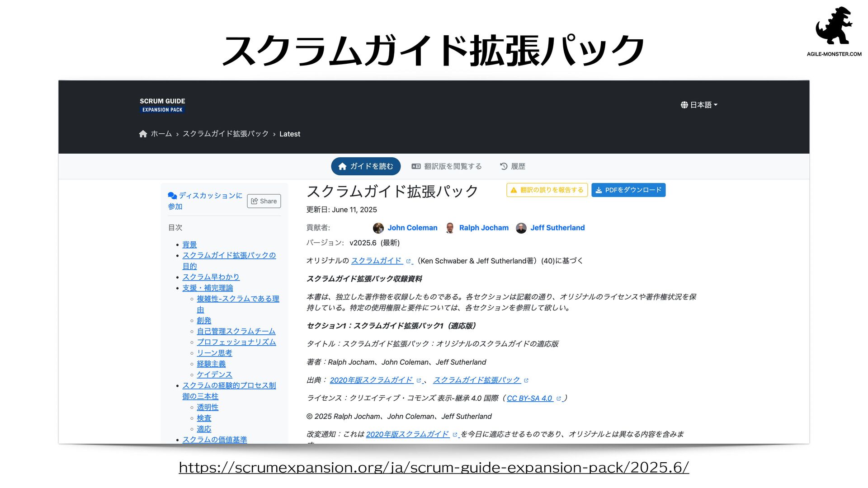Click PDFをダウンロード button
868x488 pixels.
628,190
